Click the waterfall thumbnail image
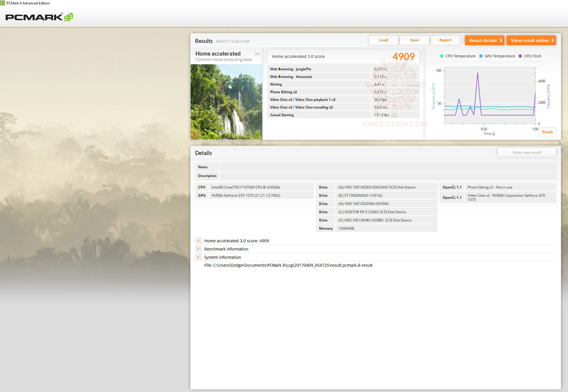This screenshot has height=392, width=568. click(226, 102)
